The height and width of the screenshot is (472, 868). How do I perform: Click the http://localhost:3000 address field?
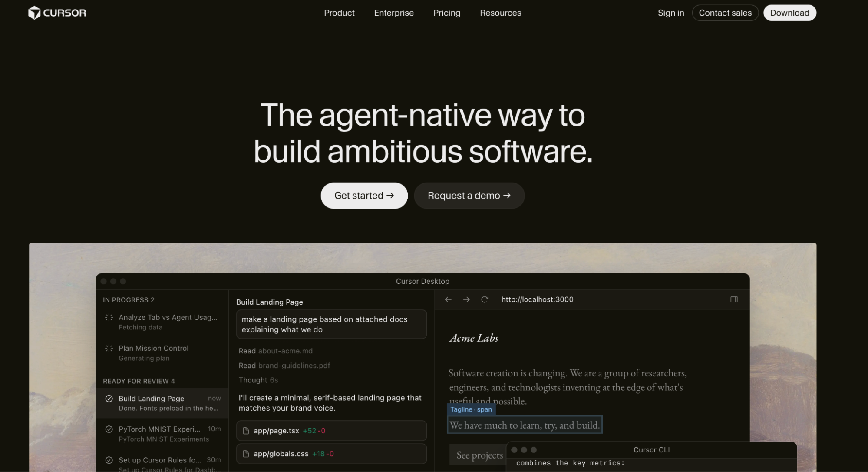537,299
